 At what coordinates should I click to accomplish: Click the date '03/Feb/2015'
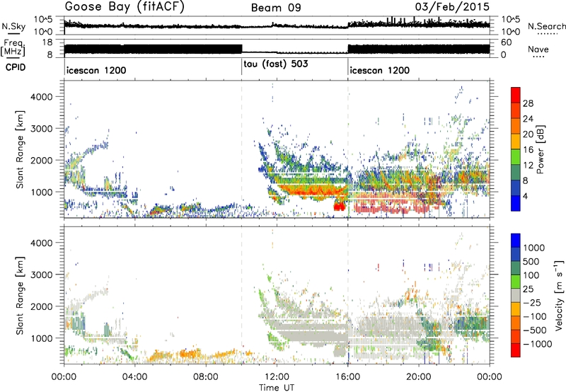pos(452,6)
